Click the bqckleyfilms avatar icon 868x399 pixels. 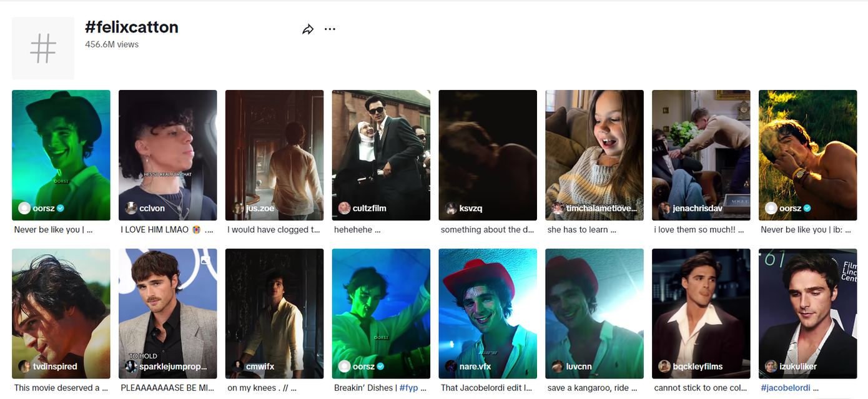664,367
